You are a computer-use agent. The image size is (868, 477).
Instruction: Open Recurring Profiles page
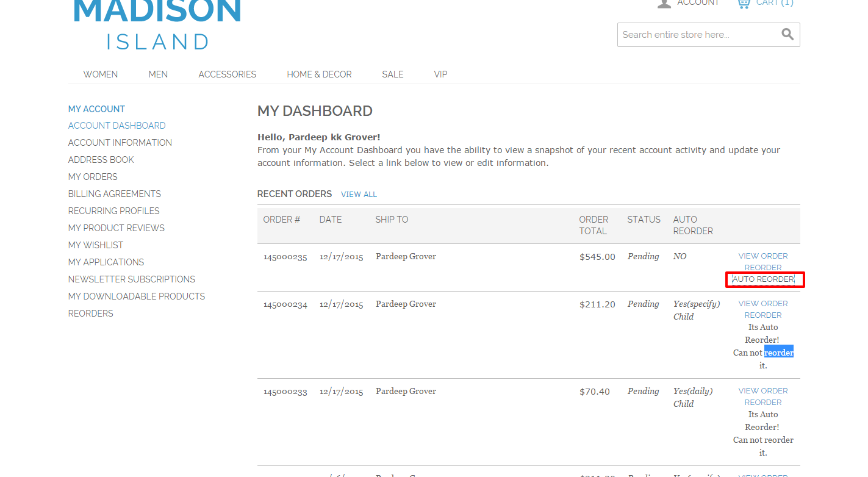point(114,211)
